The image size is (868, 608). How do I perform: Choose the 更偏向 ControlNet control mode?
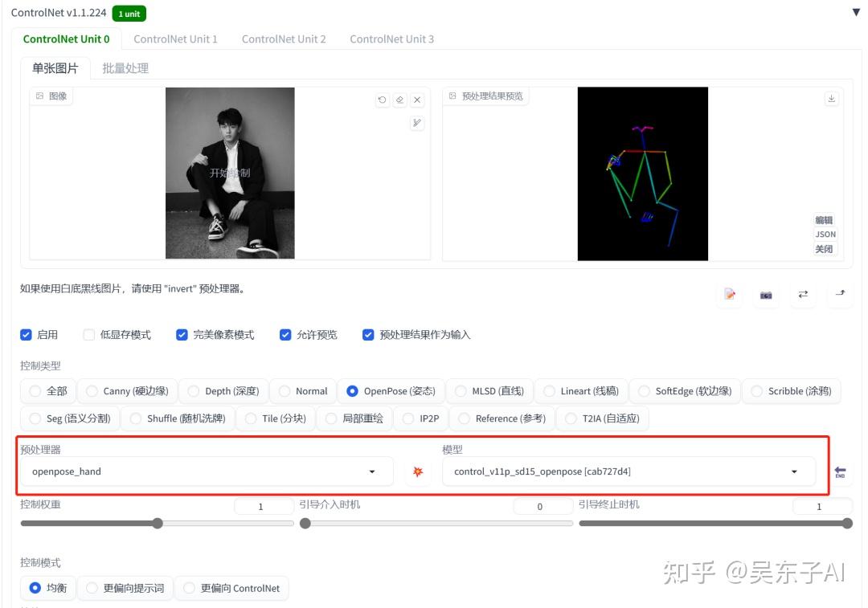[189, 588]
